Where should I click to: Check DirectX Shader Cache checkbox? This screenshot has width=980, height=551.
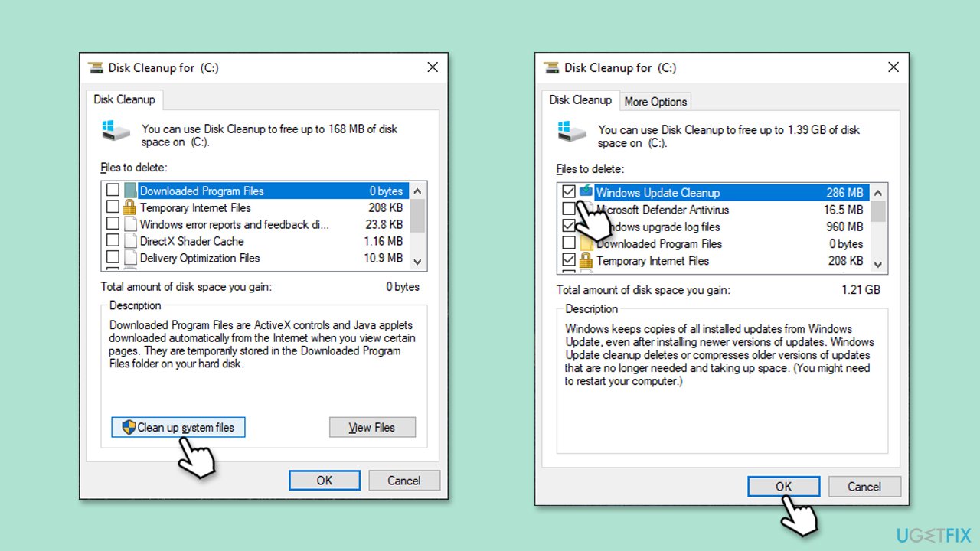pyautogui.click(x=113, y=241)
